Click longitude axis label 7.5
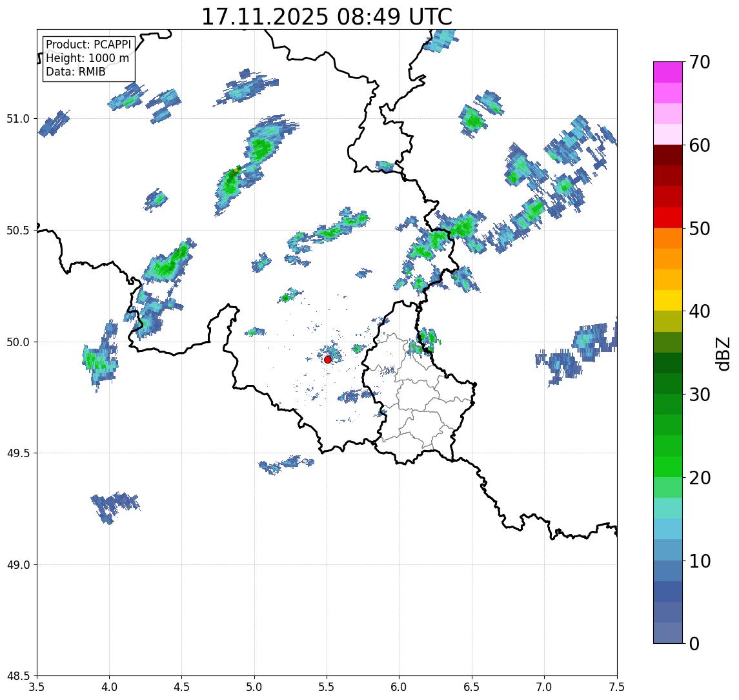This screenshot has height=700, width=739. (617, 687)
